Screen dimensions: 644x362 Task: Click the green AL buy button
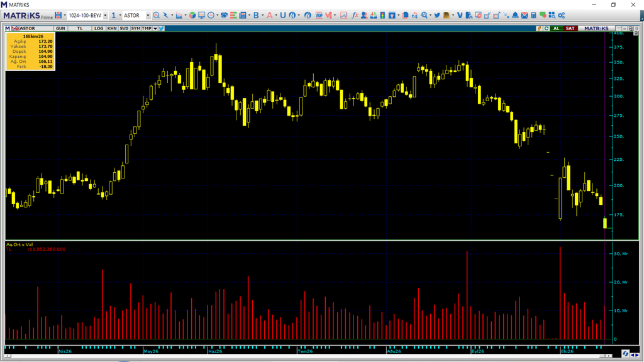(557, 28)
